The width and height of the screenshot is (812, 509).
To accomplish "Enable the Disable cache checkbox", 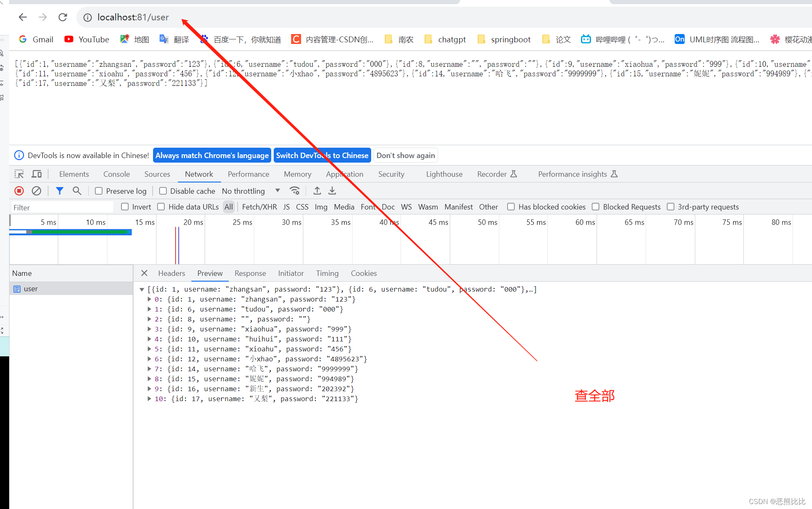I will pyautogui.click(x=163, y=190).
